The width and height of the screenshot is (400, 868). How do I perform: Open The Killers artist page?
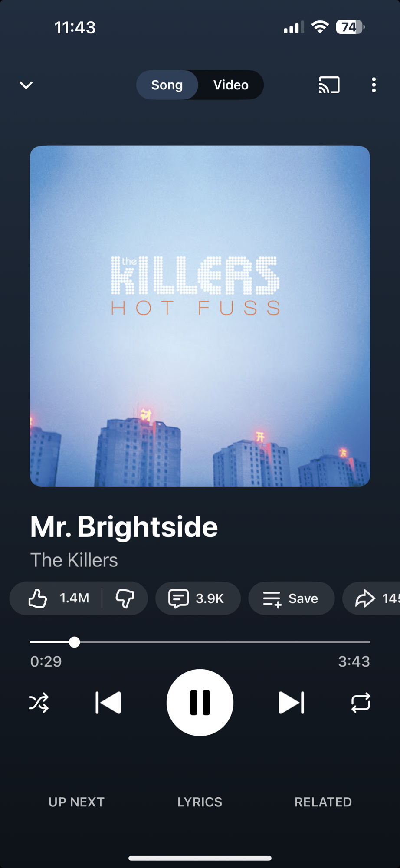[x=74, y=560]
